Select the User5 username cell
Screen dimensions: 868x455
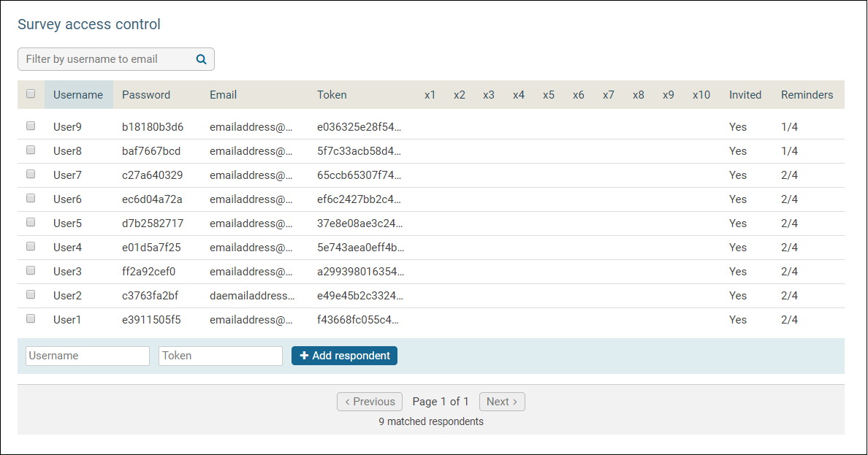[x=67, y=223]
